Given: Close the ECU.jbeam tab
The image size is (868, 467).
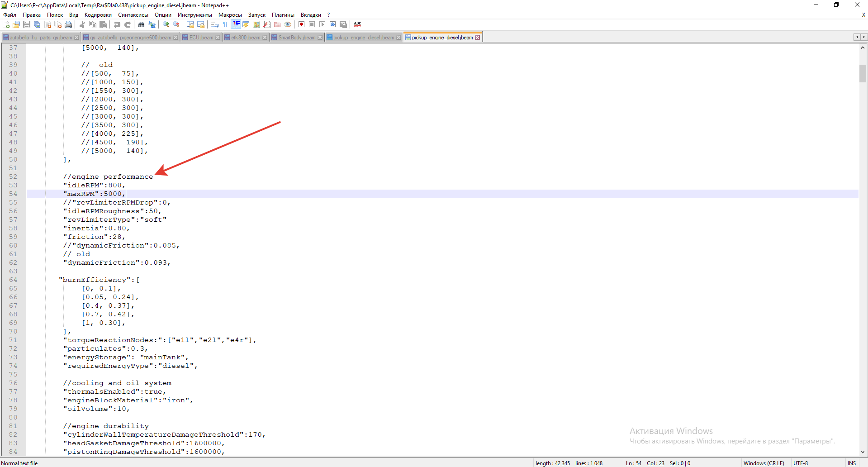Looking at the screenshot, I should click(218, 38).
